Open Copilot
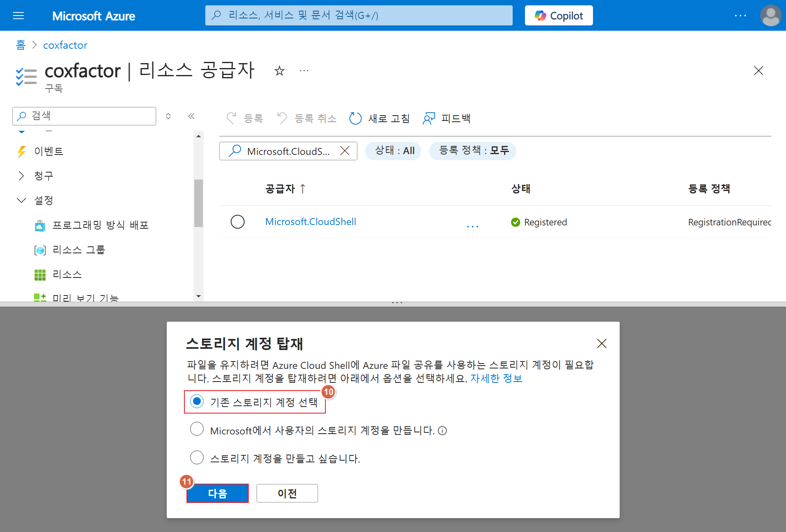The width and height of the screenshot is (786, 532). tap(559, 16)
